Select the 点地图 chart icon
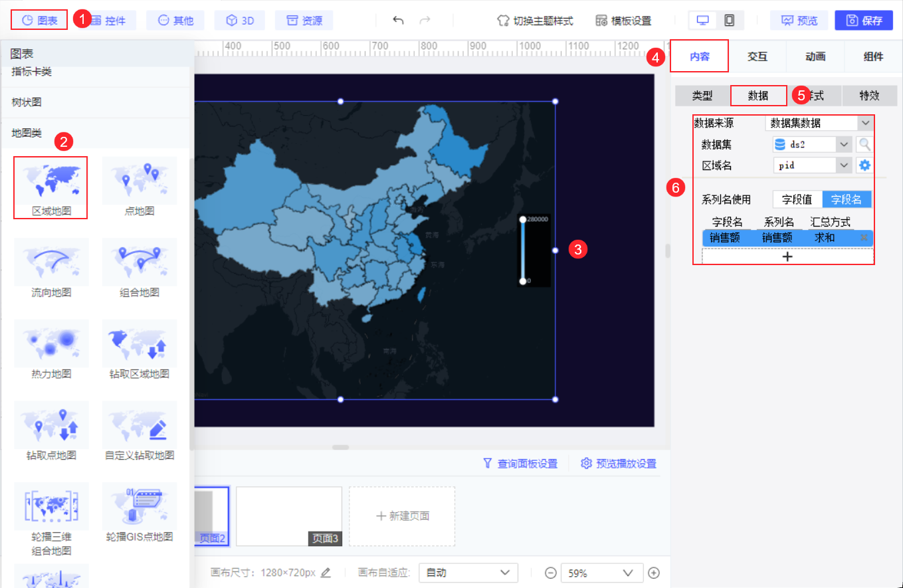Image resolution: width=903 pixels, height=588 pixels. point(140,181)
